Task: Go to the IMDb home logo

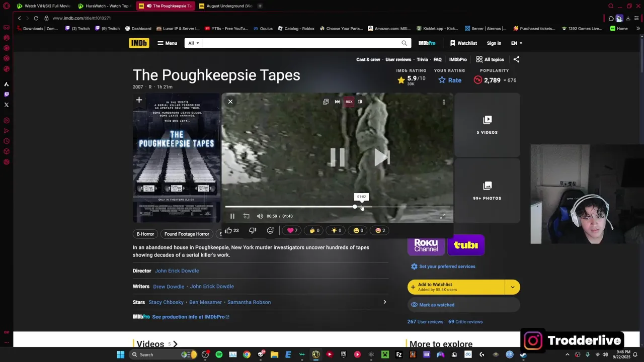Action: (139, 43)
